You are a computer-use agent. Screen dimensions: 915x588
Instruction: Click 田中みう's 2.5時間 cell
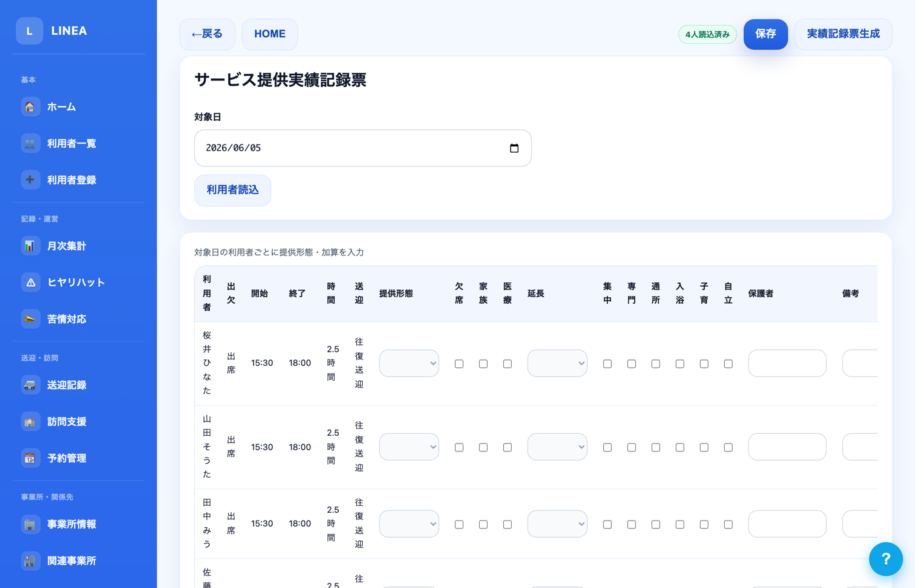pyautogui.click(x=333, y=524)
